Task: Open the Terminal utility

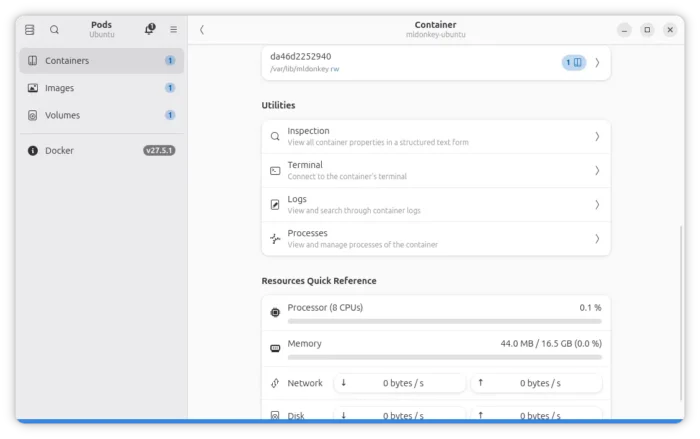Action: pos(435,171)
